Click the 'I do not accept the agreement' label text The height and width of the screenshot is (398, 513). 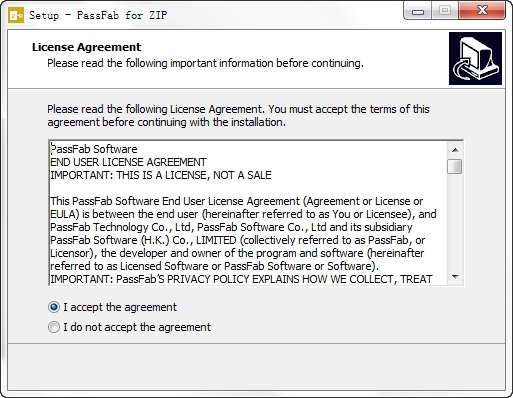point(137,327)
